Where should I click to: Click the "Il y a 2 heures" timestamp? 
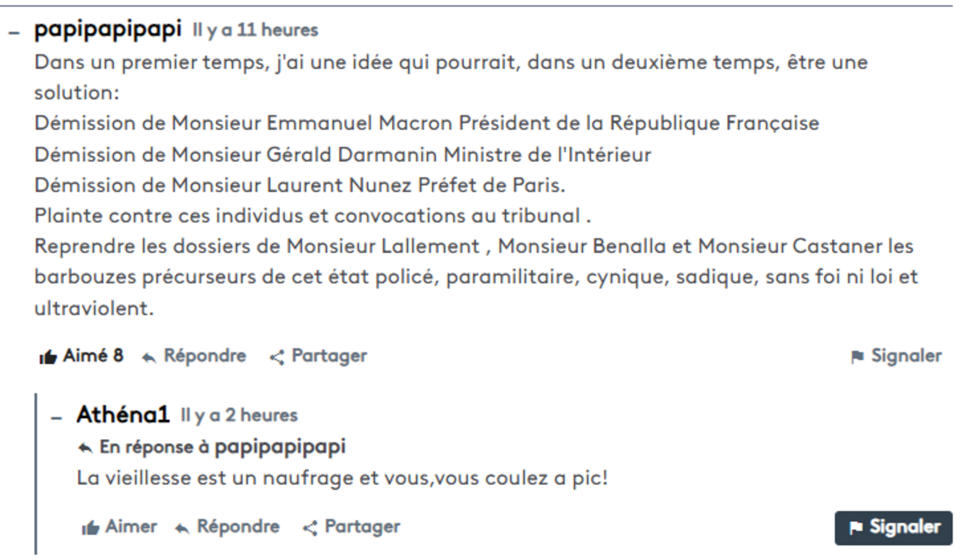coord(239,415)
